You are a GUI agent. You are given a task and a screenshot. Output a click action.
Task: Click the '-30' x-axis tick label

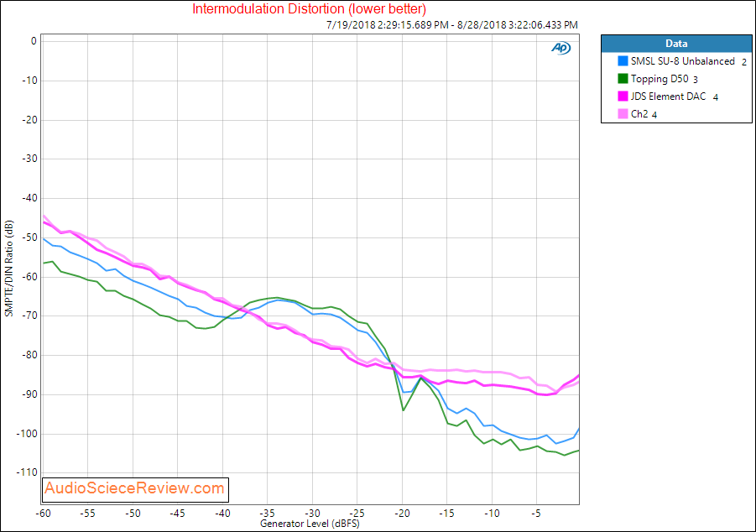click(312, 514)
